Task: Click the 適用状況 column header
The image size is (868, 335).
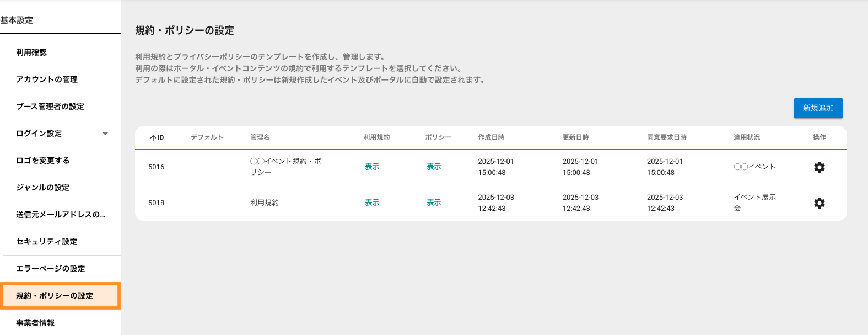Action: point(747,137)
